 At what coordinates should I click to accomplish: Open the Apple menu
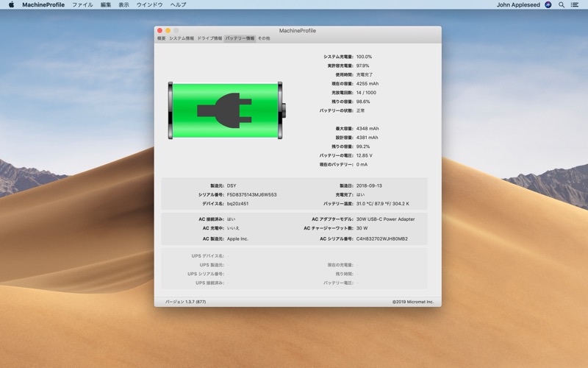point(11,4)
